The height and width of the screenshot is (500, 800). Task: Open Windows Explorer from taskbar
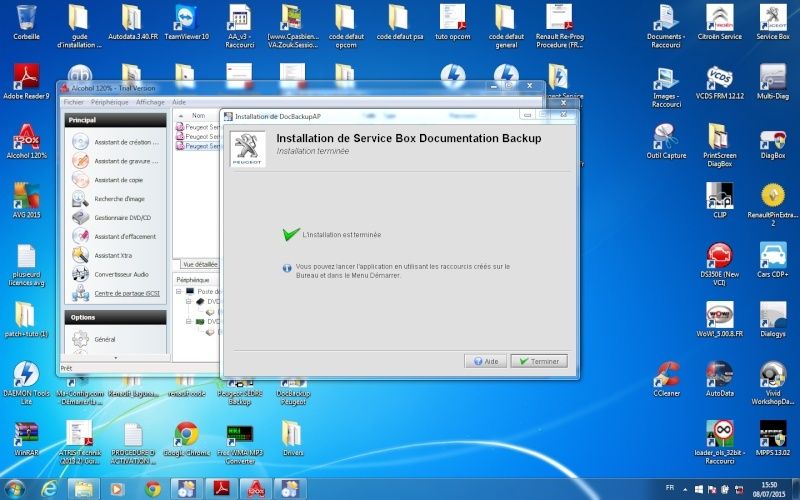pyautogui.click(x=84, y=489)
